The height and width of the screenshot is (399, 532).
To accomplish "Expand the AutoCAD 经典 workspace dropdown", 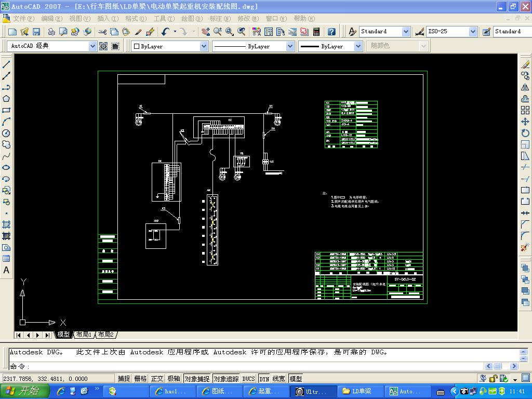I will point(92,46).
